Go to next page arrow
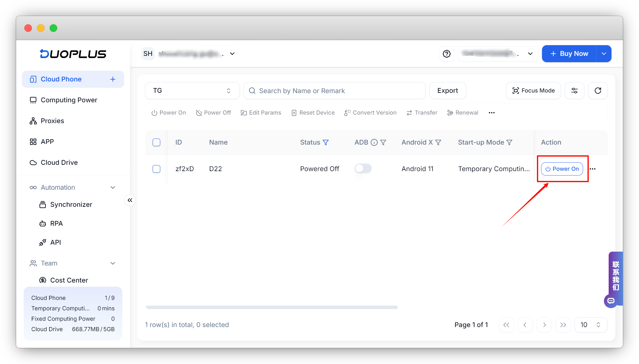Image resolution: width=639 pixels, height=364 pixels. pyautogui.click(x=544, y=325)
